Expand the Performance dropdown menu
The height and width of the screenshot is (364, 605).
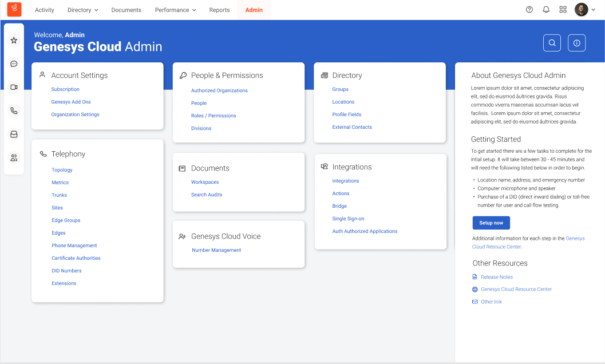click(x=175, y=10)
